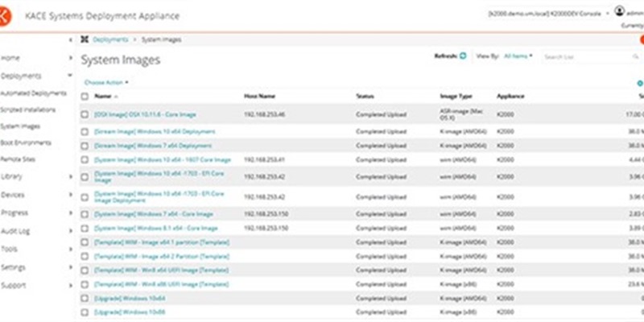
Task: Click the Deployments breadcrumb icon
Action: [x=85, y=39]
